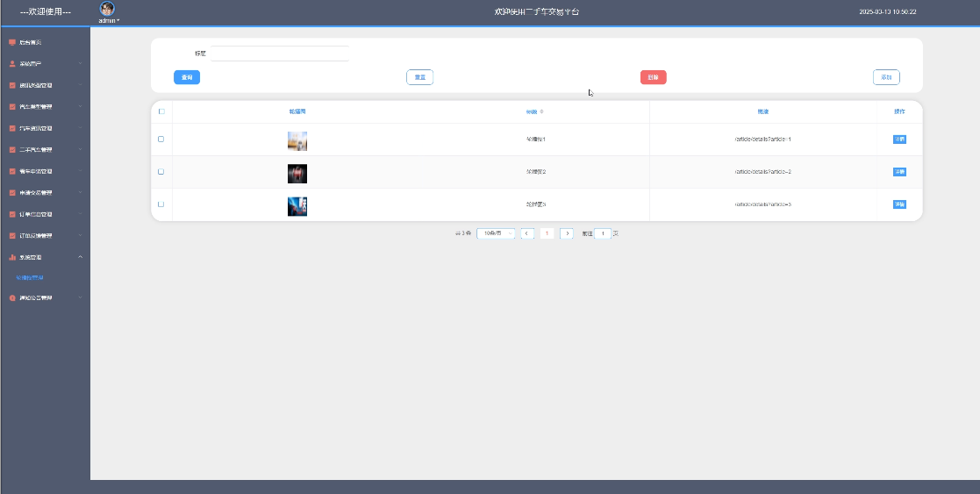Open the admin user avatar
Screen dimensions: 980x494
pos(108,9)
